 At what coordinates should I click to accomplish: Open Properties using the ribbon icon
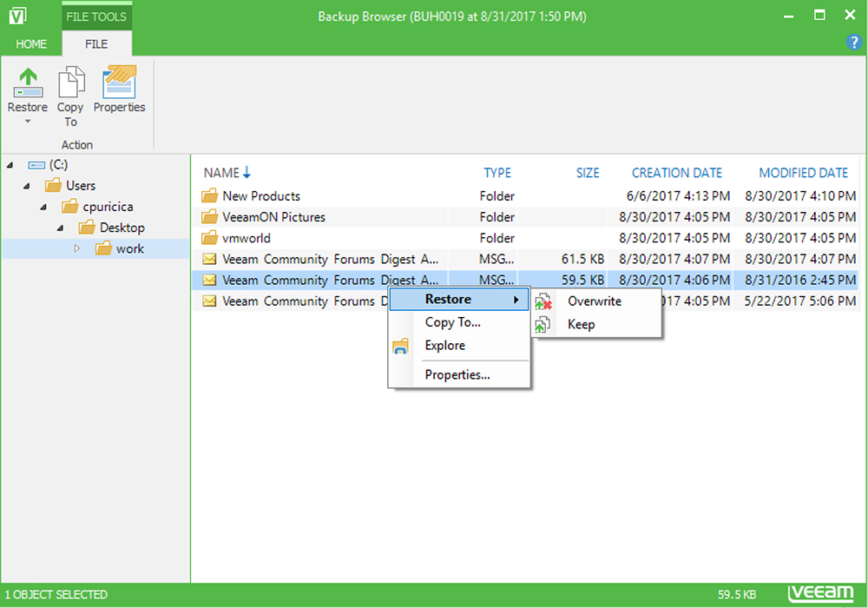coord(119,83)
